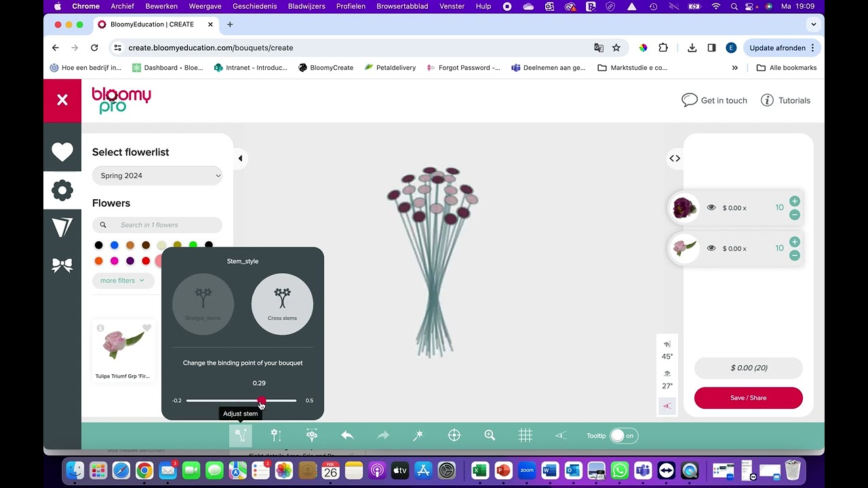Open the favorites heart sidebar tab

coord(62,152)
